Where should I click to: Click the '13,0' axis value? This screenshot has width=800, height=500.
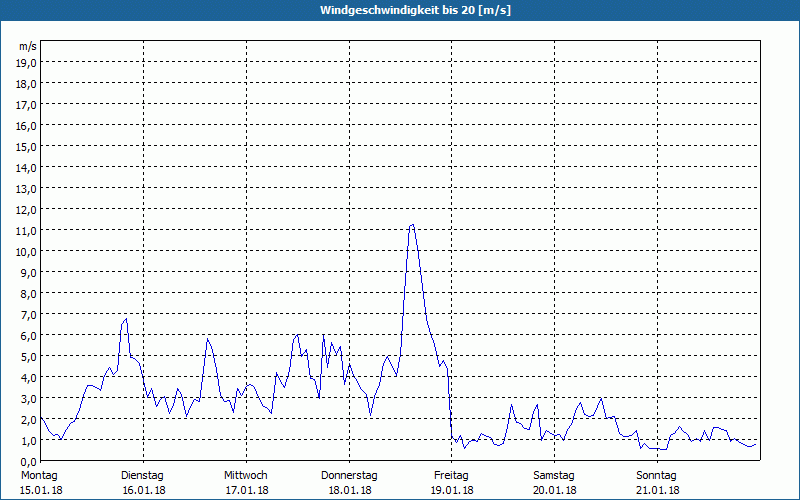point(26,189)
